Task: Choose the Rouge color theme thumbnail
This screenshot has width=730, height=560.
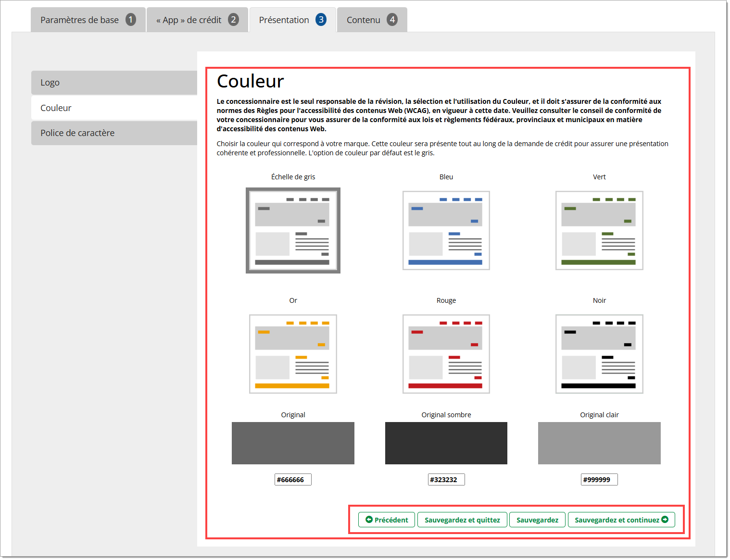Action: click(446, 354)
